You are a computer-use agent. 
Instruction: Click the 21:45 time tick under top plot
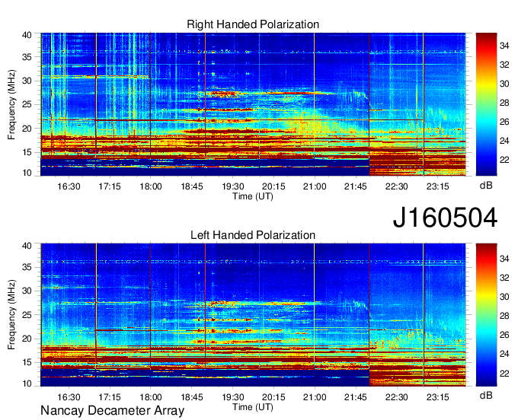[356, 186]
